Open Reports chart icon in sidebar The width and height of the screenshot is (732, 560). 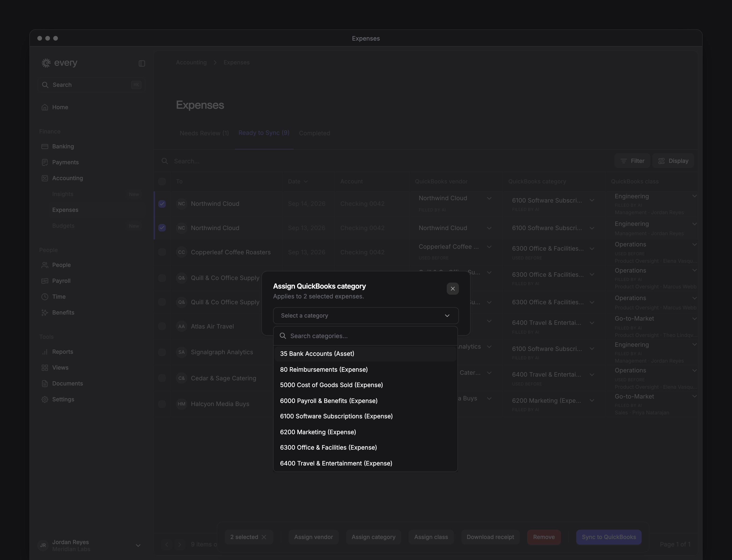[x=45, y=352]
